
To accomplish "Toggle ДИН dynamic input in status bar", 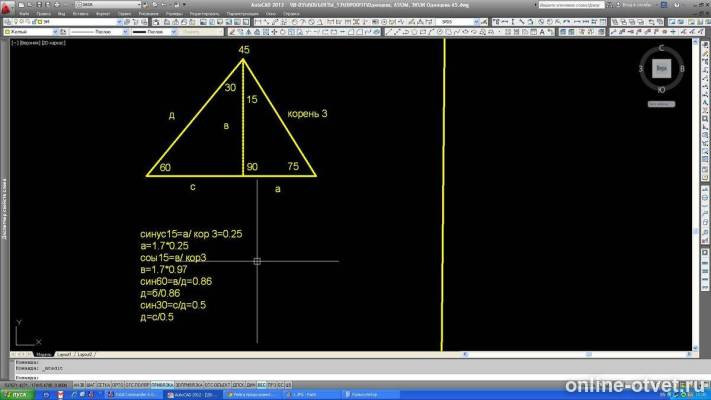I will point(251,385).
